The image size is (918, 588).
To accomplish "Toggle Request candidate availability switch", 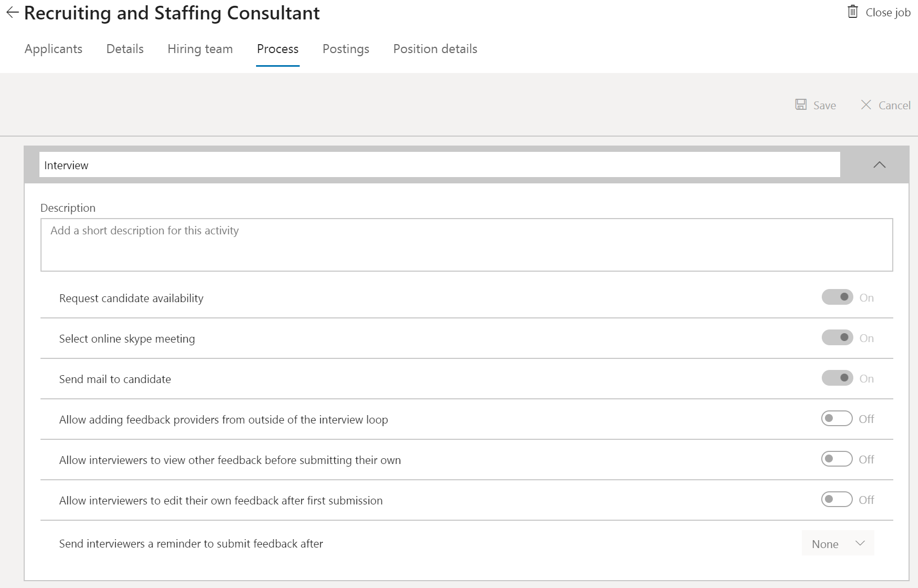I will point(837,297).
